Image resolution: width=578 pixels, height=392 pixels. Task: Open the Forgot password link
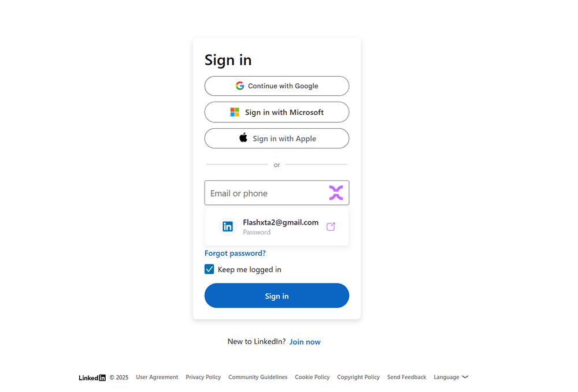click(x=235, y=253)
